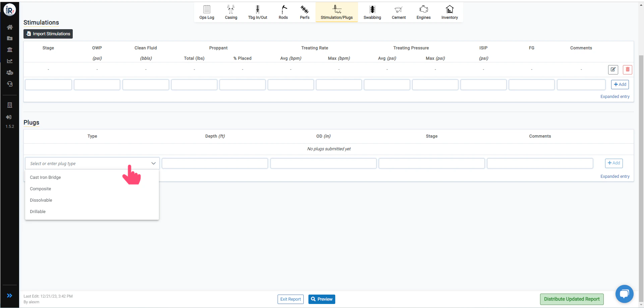Focus the Clean Fluid input field

pyautogui.click(x=146, y=85)
